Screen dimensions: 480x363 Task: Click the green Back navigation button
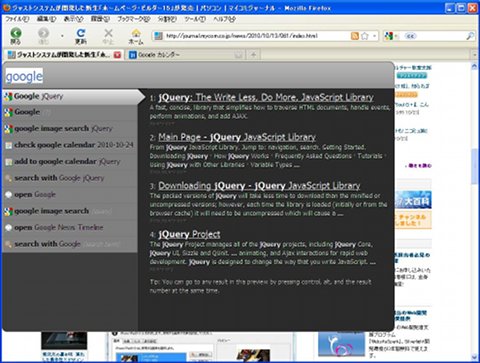16,33
